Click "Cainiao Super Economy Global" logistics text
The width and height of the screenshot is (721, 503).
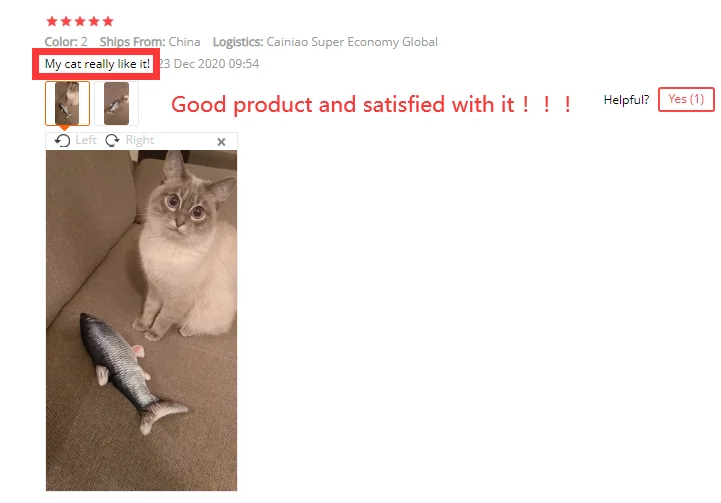[352, 42]
